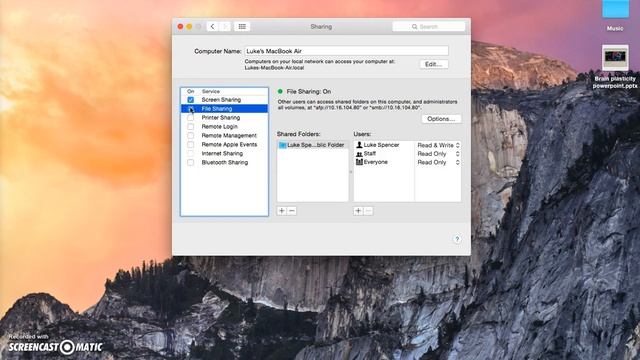Minimize the Sharing window
This screenshot has width=640, height=360.
click(189, 27)
